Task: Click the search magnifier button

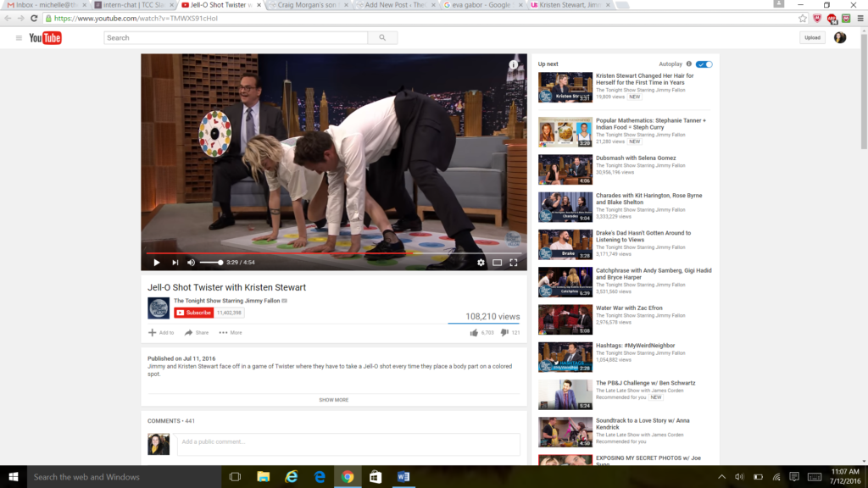Action: [382, 37]
